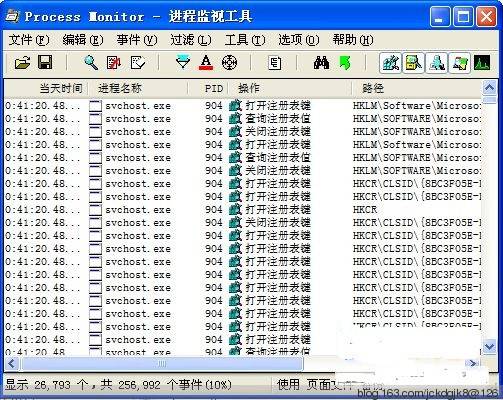Toggle autoscroll in the toolbar
The image size is (503, 400).
point(114,62)
